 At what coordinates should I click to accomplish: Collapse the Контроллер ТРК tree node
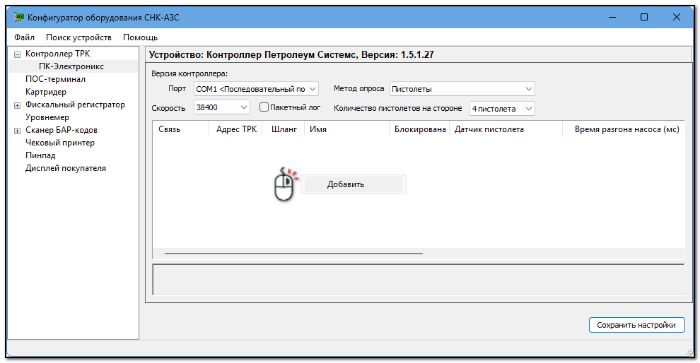[x=17, y=54]
